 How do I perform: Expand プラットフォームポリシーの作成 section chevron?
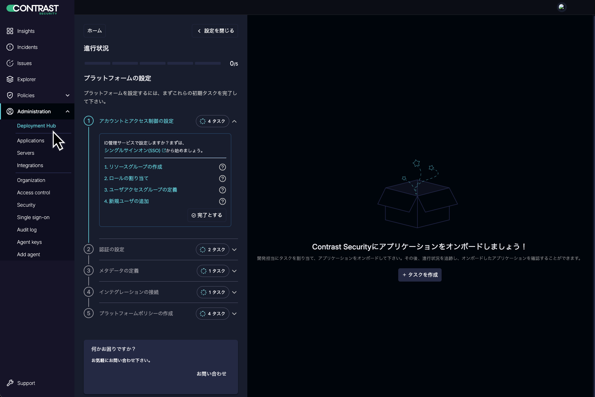coord(235,314)
